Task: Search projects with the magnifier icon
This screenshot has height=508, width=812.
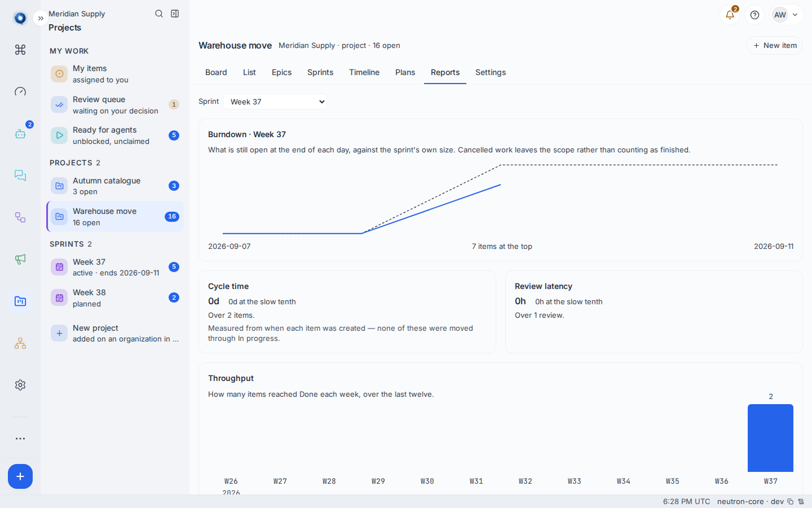Action: [159, 14]
